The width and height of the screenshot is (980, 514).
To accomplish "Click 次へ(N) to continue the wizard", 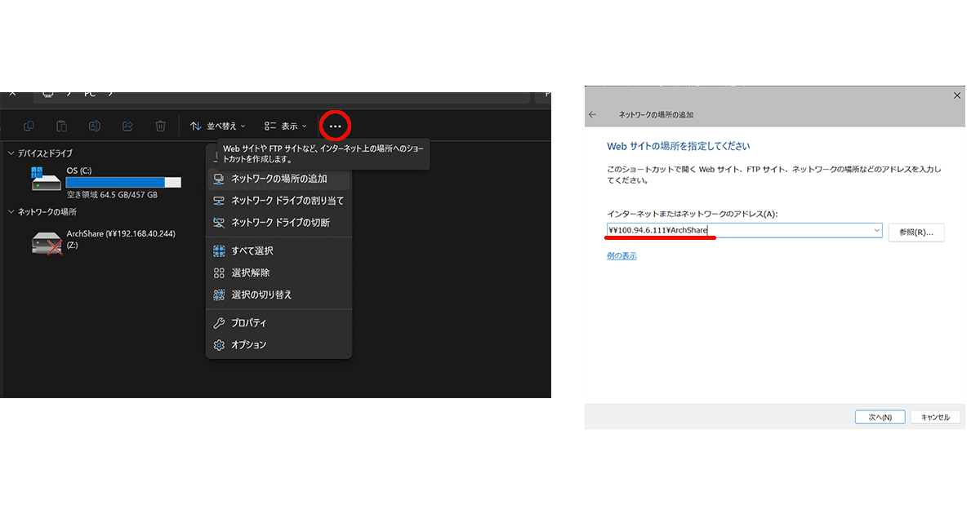I will tap(880, 417).
